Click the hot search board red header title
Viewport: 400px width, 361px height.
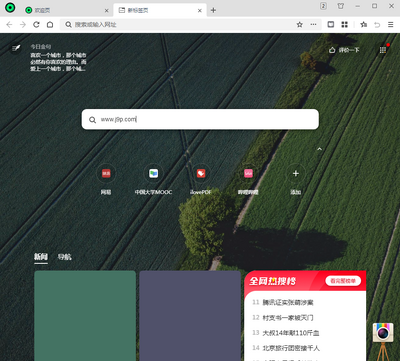click(x=272, y=281)
